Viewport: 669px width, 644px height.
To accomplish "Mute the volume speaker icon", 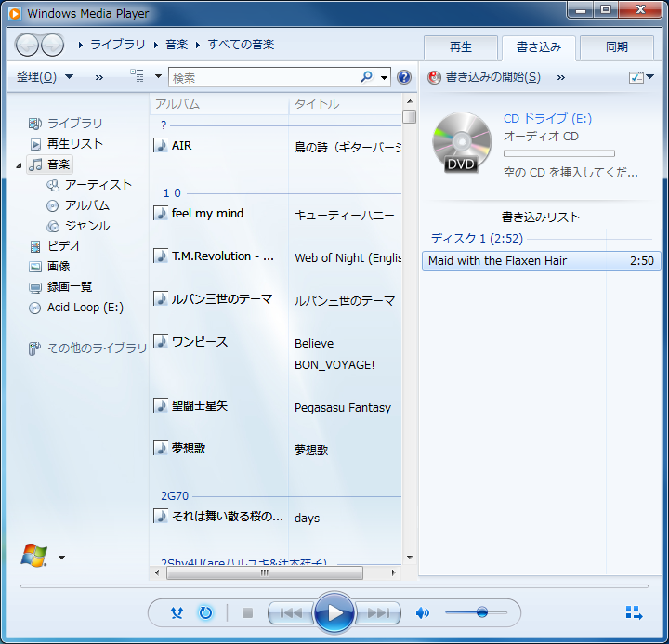I will click(423, 613).
